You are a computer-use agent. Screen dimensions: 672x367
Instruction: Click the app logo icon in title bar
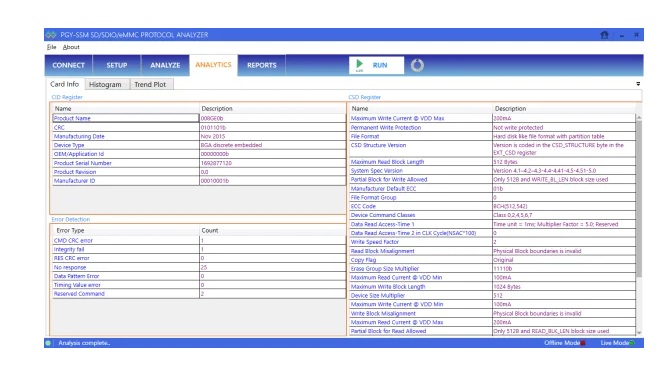pos(51,35)
